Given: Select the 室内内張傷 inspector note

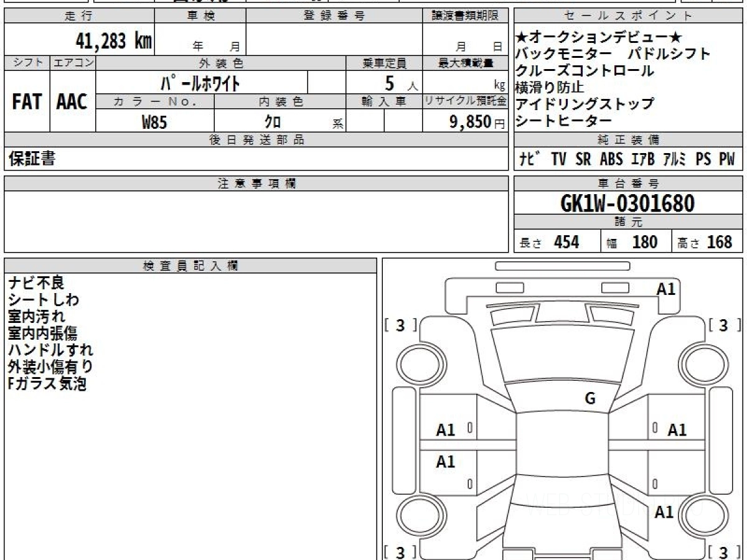Looking at the screenshot, I should pos(43,334).
